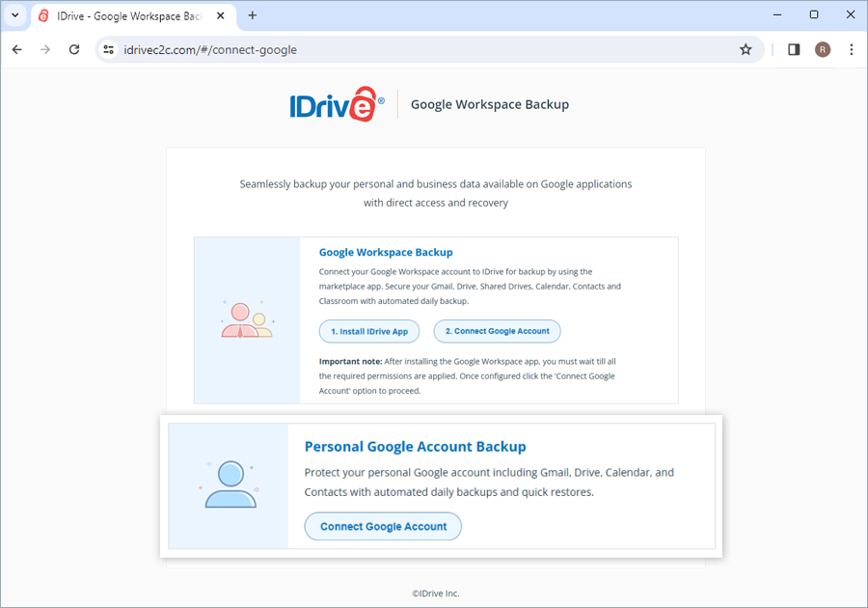Minimize the browser window

pos(777,14)
